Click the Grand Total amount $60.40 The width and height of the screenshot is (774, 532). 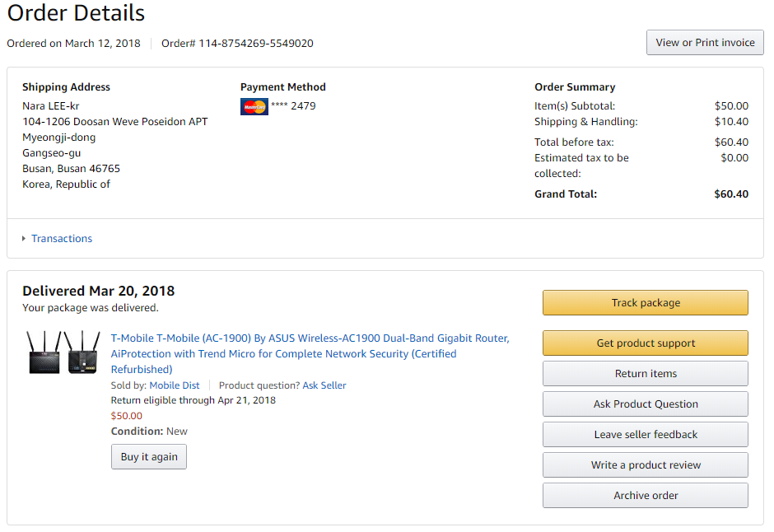pyautogui.click(x=731, y=194)
